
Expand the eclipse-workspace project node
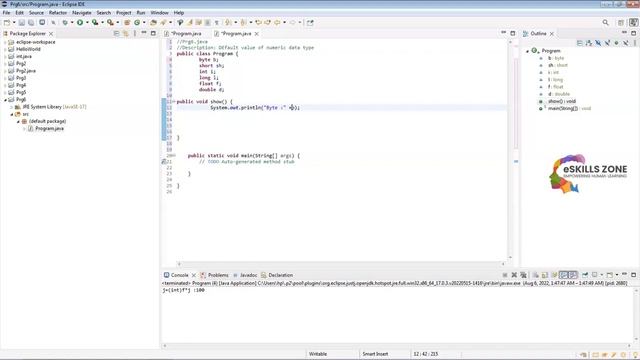[x=5, y=42]
